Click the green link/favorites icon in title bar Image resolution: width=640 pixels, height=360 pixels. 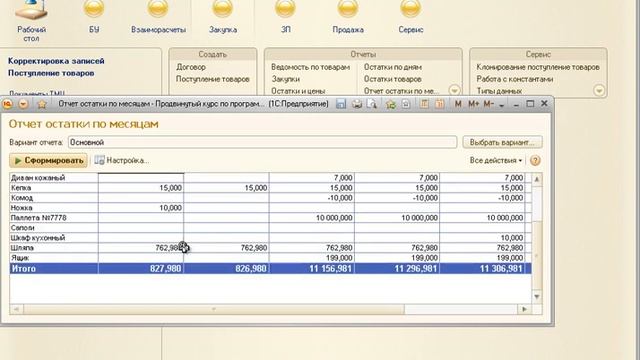pos(391,104)
